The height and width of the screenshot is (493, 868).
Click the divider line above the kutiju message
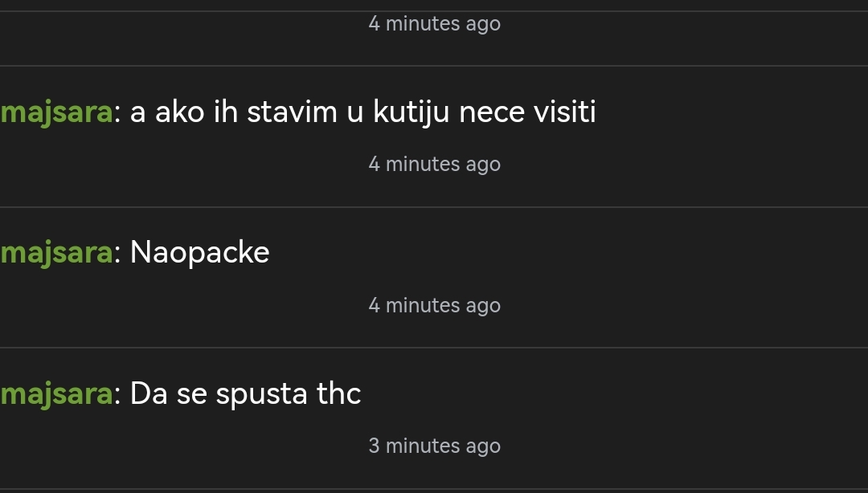point(434,66)
